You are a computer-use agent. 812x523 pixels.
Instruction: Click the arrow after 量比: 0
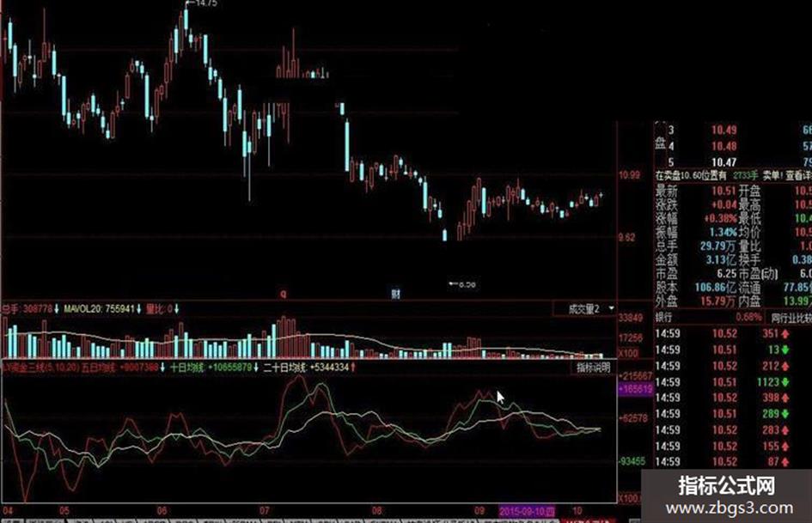177,309
